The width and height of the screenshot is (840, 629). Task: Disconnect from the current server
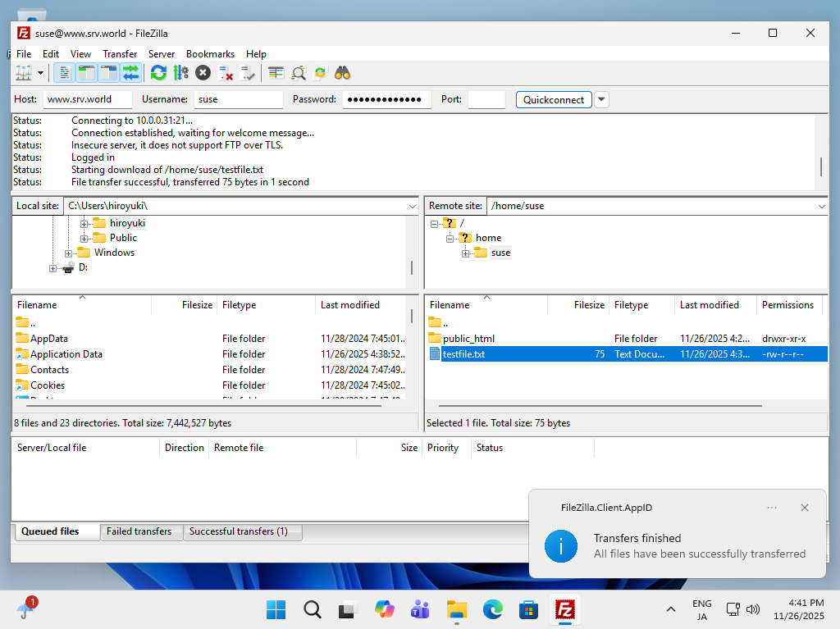point(226,73)
